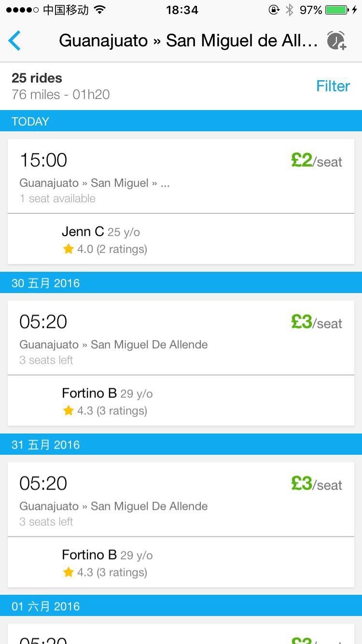The height and width of the screenshot is (644, 362).
Task: Tap the Wi-Fi icon in status bar
Action: tap(100, 10)
